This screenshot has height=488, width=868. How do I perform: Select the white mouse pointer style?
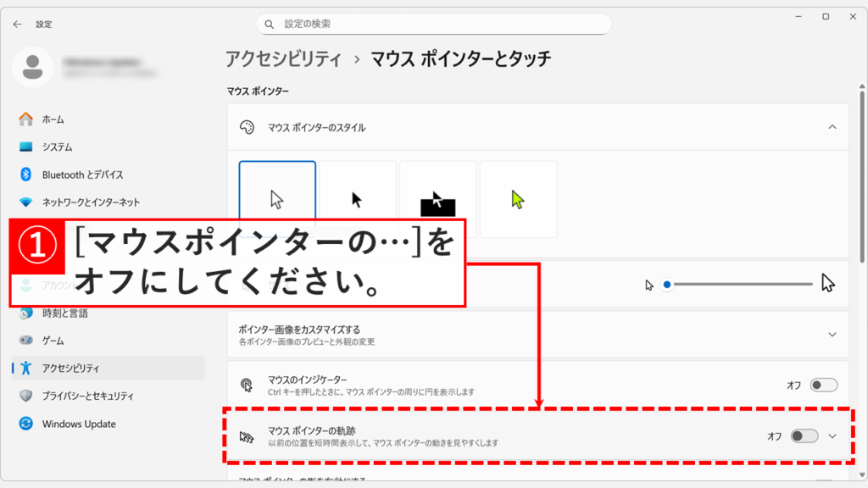tap(277, 199)
